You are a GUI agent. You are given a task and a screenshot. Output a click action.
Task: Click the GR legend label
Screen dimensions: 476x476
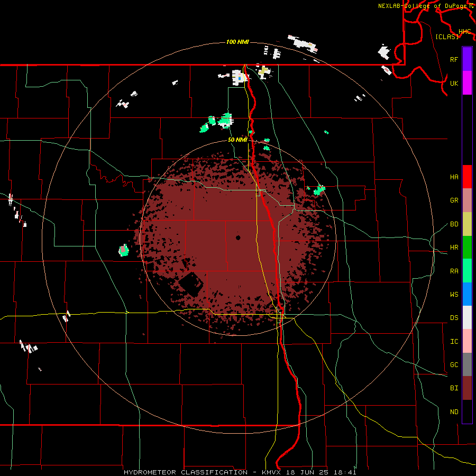click(x=454, y=200)
